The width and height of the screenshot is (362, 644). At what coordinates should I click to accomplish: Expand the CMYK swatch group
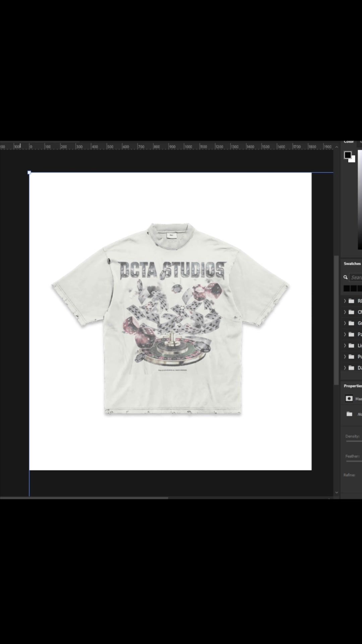(x=345, y=312)
